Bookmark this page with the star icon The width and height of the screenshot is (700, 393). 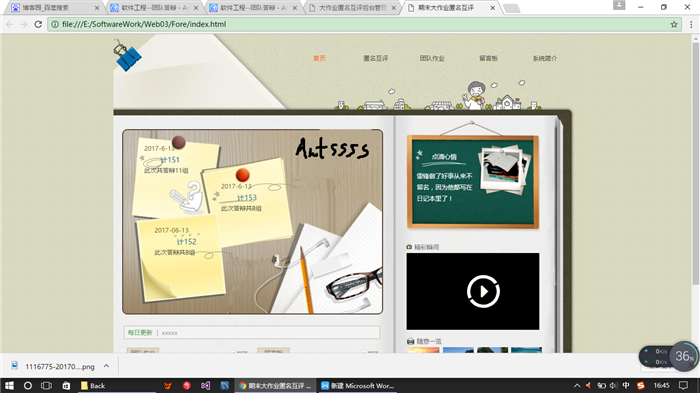(x=674, y=25)
